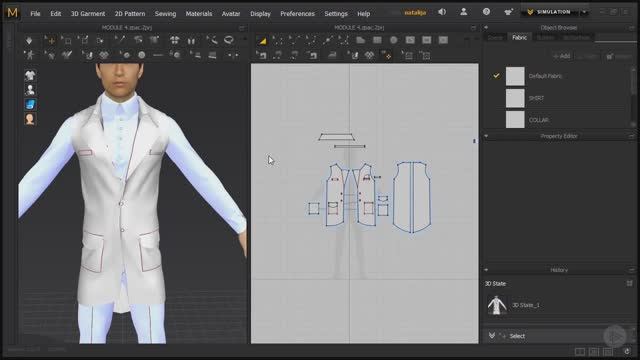640x360 pixels.
Task: Expand the Select section chevron
Action: pos(492,336)
